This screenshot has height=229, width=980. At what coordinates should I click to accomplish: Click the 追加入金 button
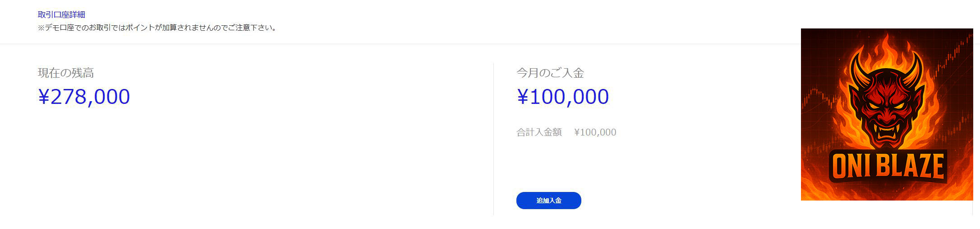[x=548, y=201]
